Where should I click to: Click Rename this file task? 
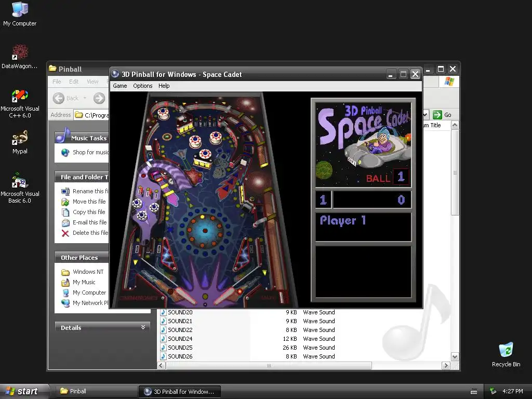tap(90, 191)
